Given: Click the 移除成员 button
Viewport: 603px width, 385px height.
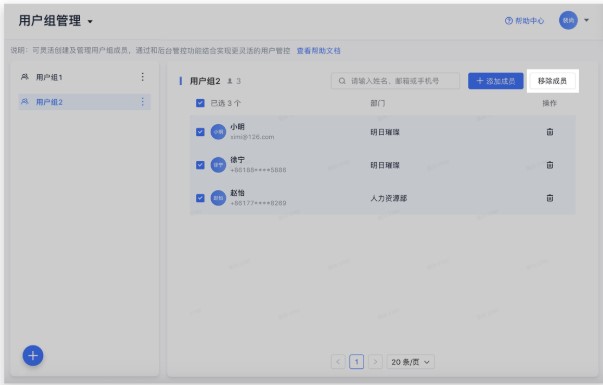Looking at the screenshot, I should 552,81.
